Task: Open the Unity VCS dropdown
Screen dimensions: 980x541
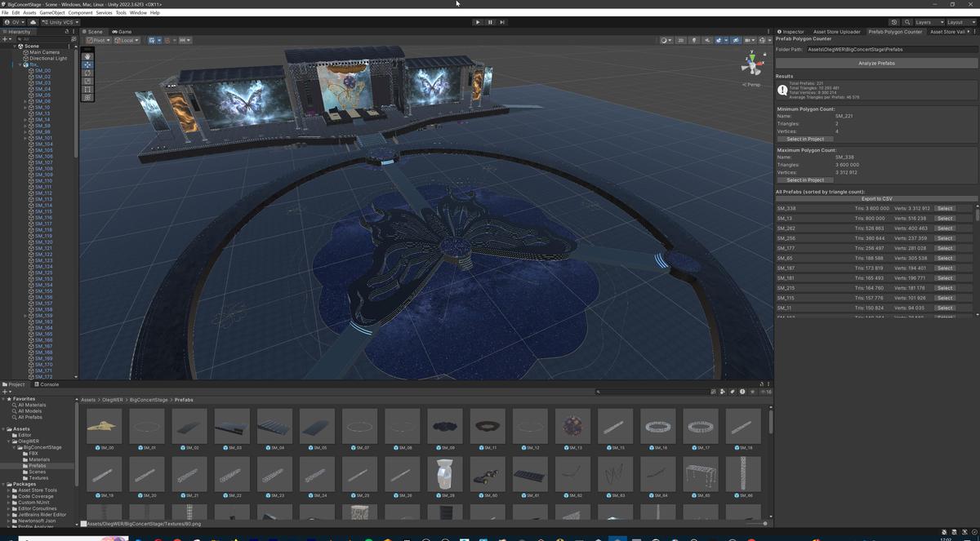Action: point(60,22)
